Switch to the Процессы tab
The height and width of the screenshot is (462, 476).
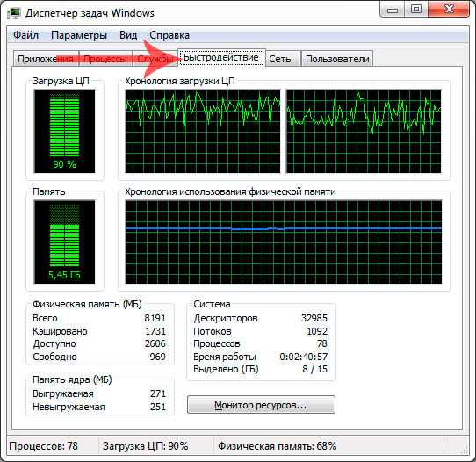105,59
